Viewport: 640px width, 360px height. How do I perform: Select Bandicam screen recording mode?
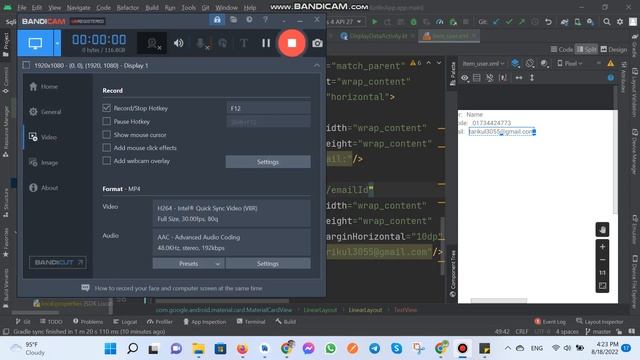coord(35,43)
